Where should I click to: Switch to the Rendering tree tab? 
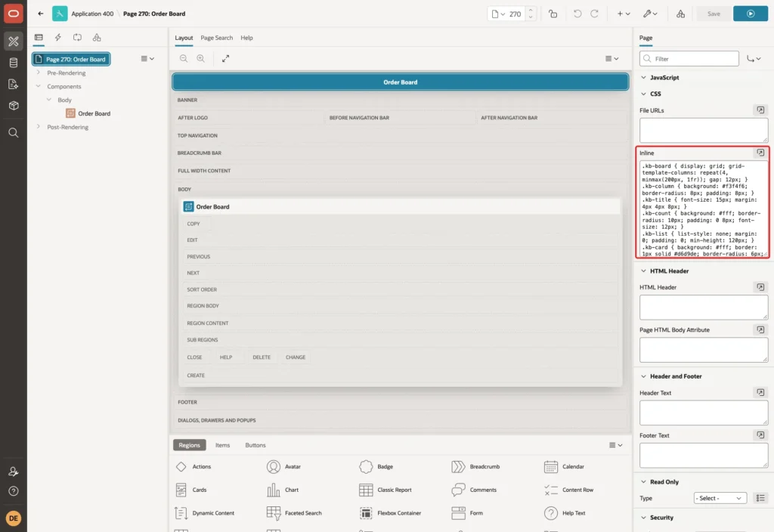click(39, 38)
